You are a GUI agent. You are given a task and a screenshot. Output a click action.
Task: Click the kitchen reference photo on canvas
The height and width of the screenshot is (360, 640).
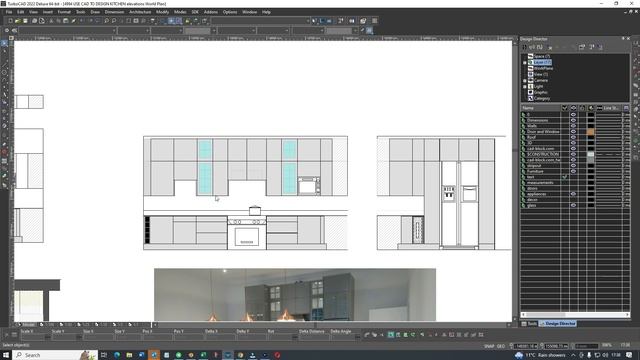pyautogui.click(x=295, y=294)
